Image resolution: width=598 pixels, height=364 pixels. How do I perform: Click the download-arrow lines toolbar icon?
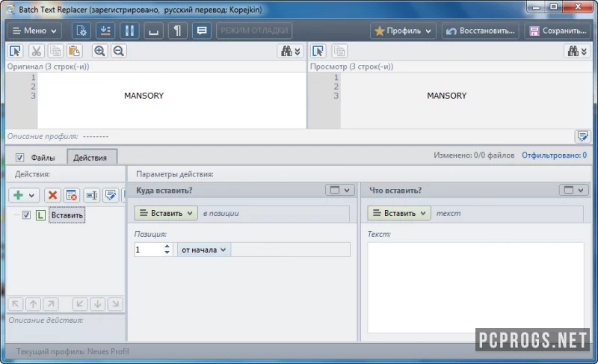pos(105,31)
